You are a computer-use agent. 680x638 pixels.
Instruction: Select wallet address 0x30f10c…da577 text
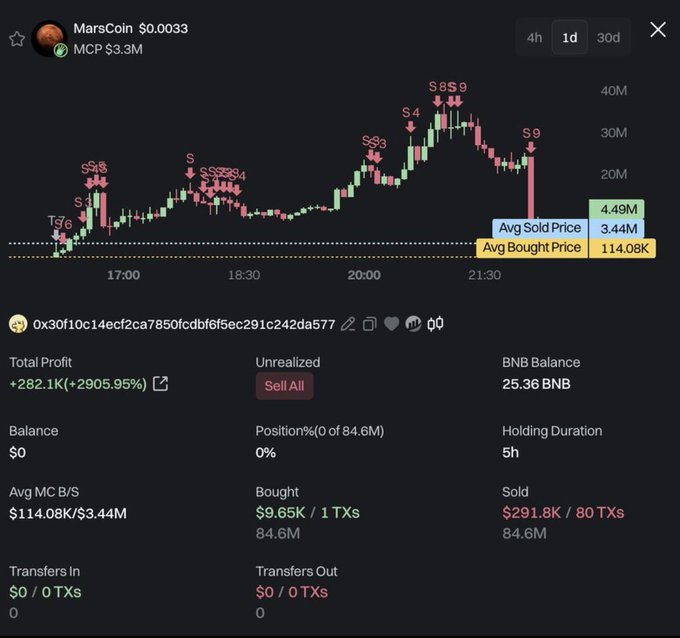[184, 324]
